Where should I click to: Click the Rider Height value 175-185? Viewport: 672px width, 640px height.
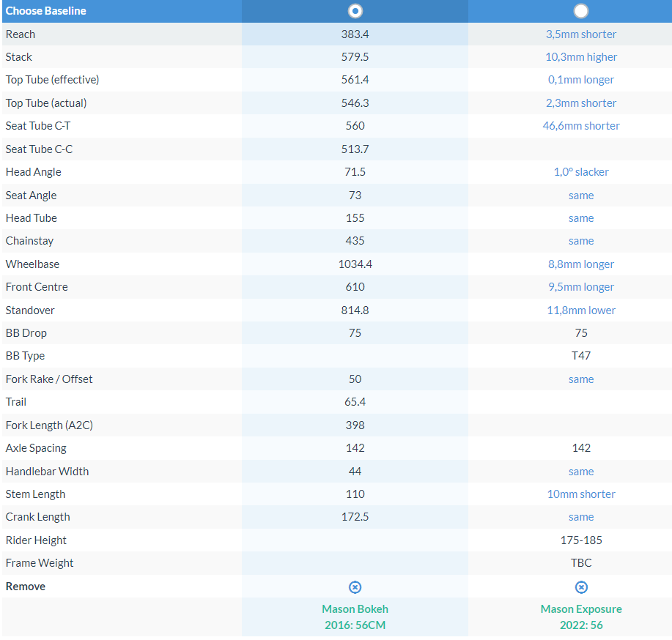point(581,540)
